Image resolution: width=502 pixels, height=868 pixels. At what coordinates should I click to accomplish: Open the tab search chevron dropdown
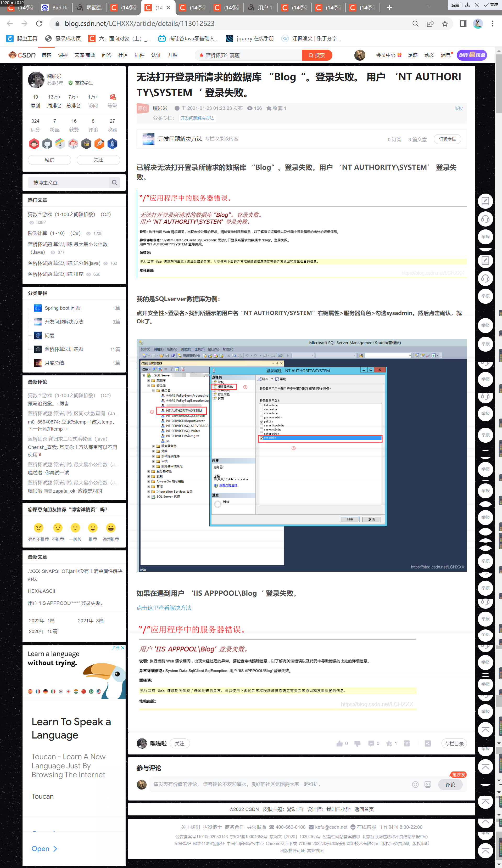429,7
